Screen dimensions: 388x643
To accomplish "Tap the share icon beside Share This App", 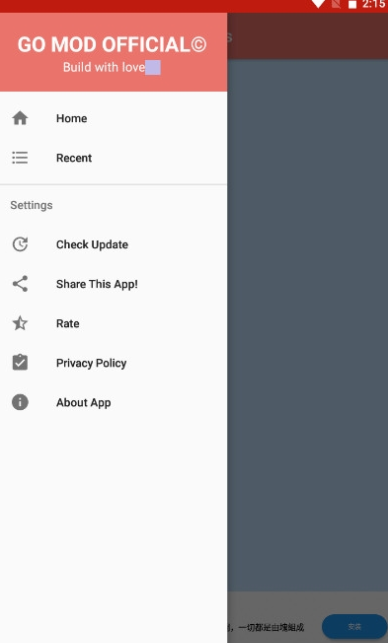I will pyautogui.click(x=20, y=284).
